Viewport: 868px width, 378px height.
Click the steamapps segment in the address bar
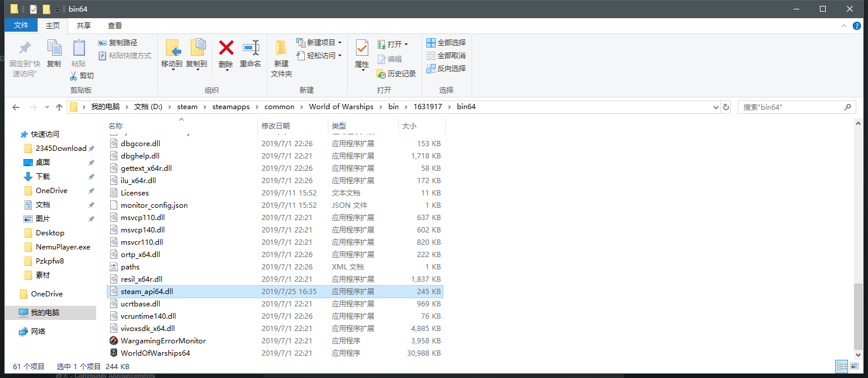[231, 107]
